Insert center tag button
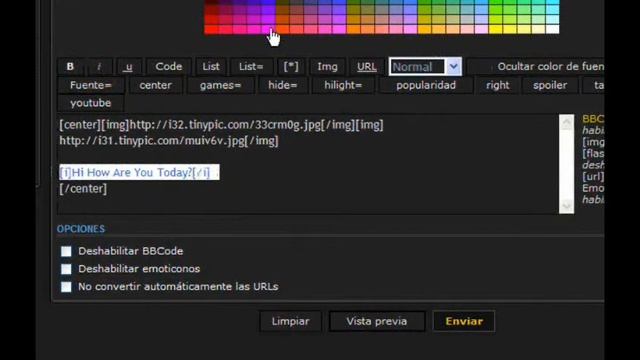The height and width of the screenshot is (360, 640). coord(156,85)
